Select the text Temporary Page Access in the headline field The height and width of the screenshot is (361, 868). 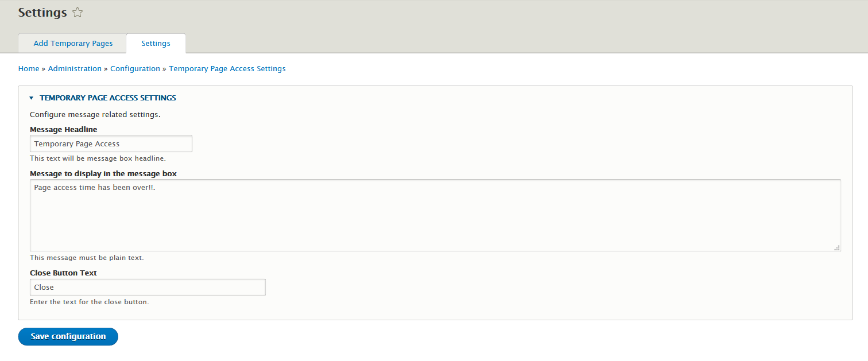pos(76,143)
